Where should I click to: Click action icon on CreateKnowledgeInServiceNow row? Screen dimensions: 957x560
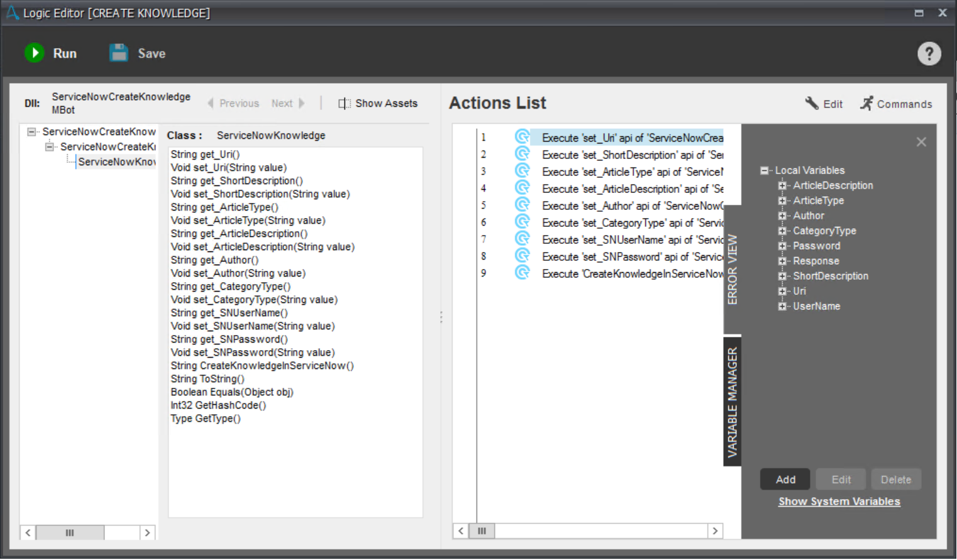522,273
